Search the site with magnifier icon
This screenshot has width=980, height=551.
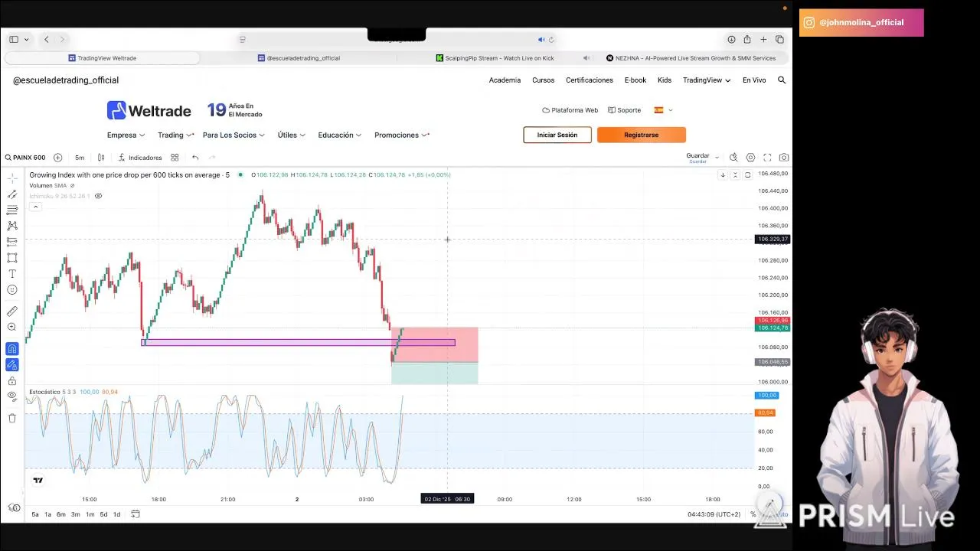(782, 80)
